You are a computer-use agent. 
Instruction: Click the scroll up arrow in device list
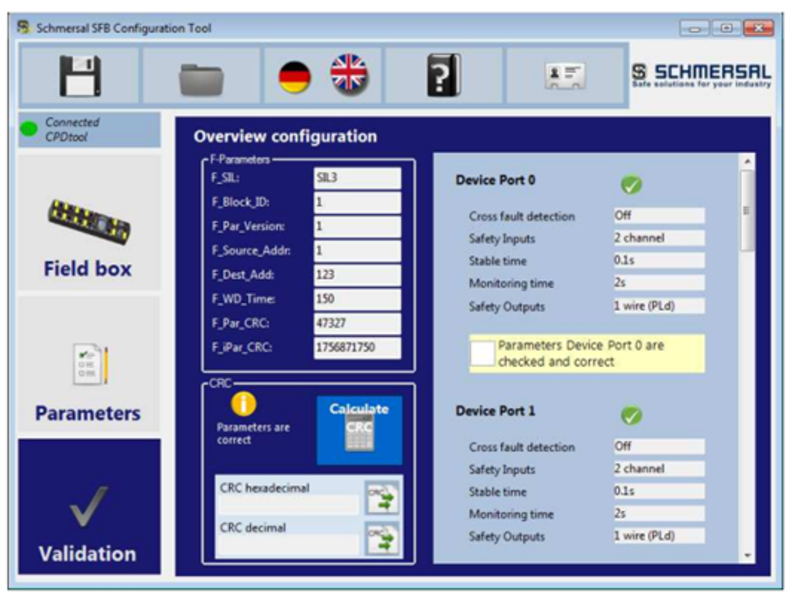click(747, 161)
